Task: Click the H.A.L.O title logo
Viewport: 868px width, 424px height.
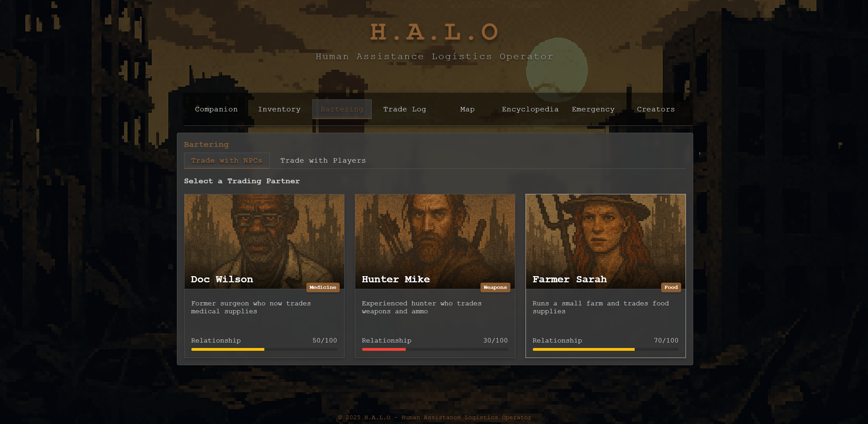Action: pos(434,32)
